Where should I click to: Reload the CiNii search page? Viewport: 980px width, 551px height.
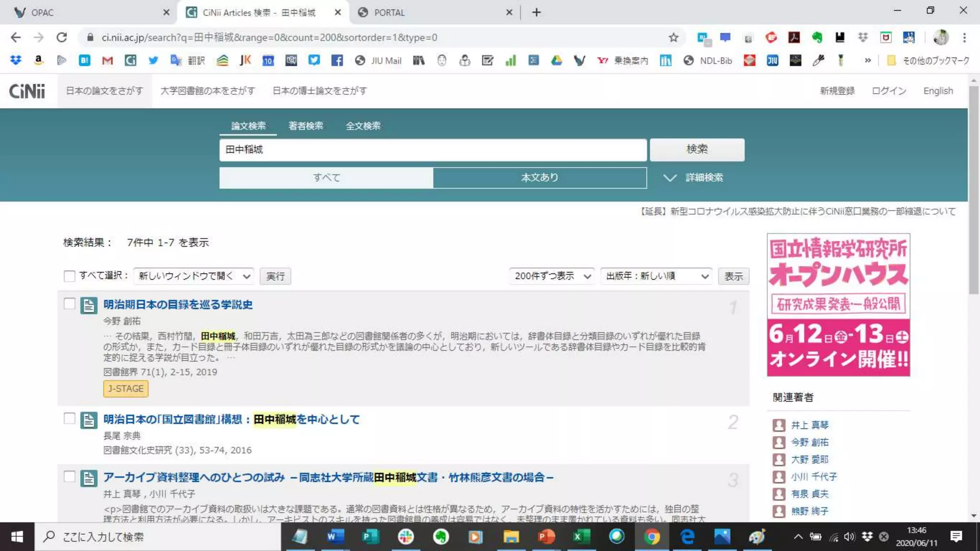click(x=62, y=37)
